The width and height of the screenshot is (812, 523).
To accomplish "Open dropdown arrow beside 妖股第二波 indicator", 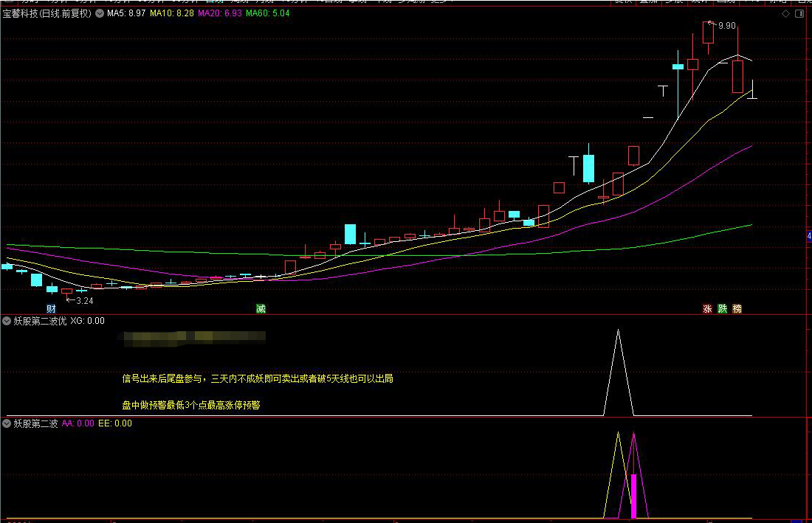I will pyautogui.click(x=7, y=423).
